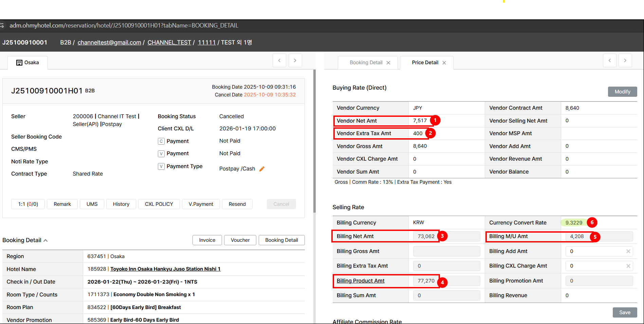Viewport: 644px width, 324px height.
Task: Click the hotel building icon on Osaka tab
Action: pos(19,62)
